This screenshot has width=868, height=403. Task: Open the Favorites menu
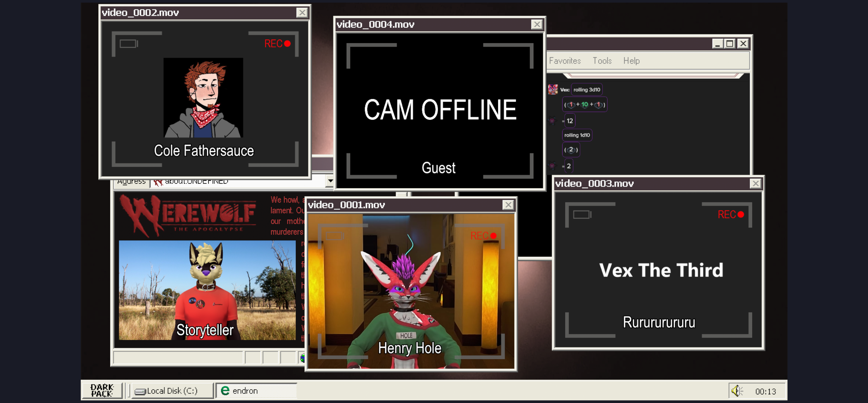click(565, 61)
